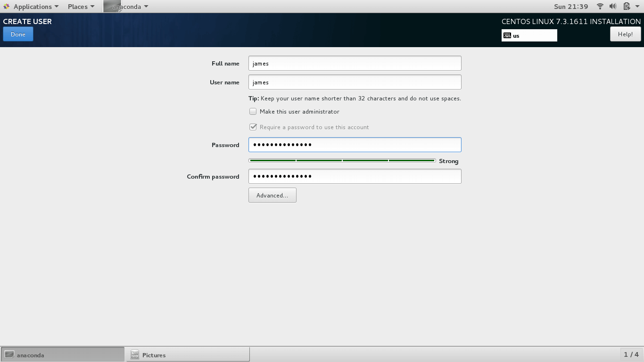Click the Wi-Fi network icon

click(600, 7)
